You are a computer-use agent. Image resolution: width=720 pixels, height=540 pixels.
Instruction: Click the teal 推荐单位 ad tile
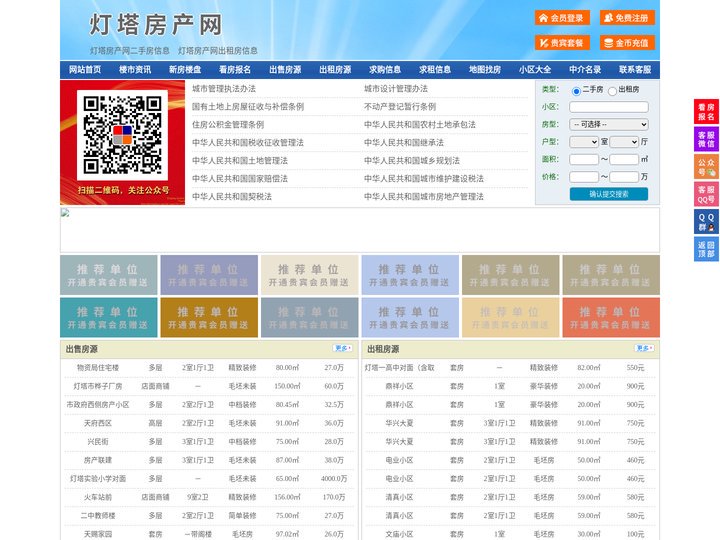(x=108, y=317)
